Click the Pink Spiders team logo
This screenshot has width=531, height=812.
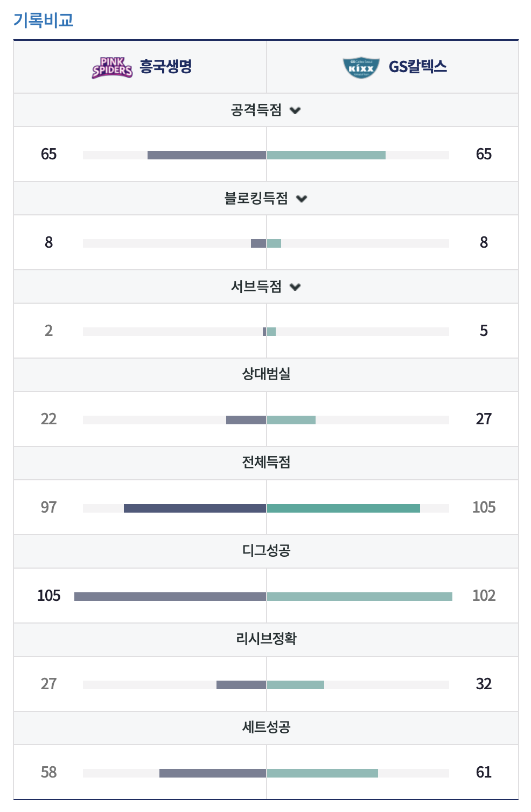tap(112, 68)
